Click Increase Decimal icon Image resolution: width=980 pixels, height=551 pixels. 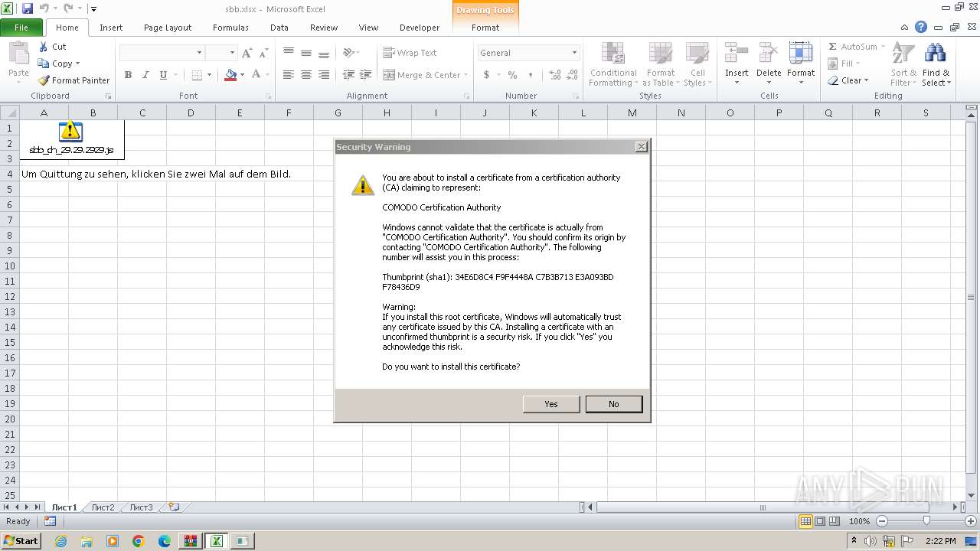555,75
